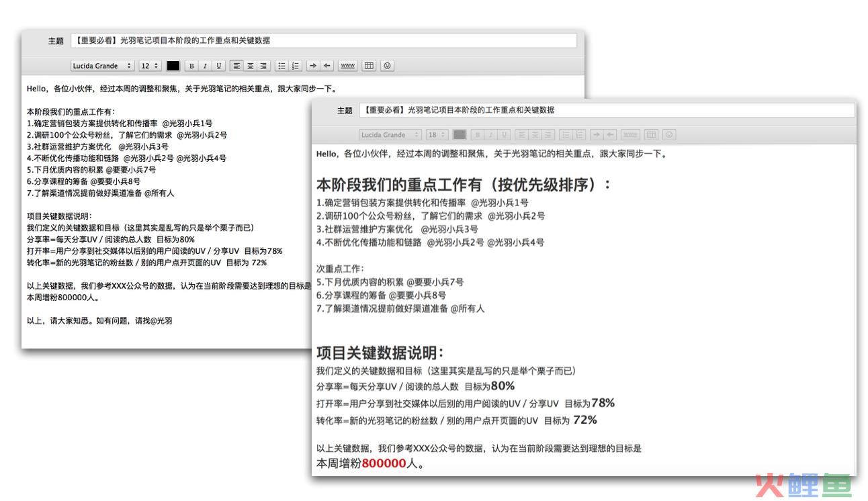Viewport: 868px width, 501px height.
Task: Click the red 800000 figure in the front window
Action: [x=384, y=464]
